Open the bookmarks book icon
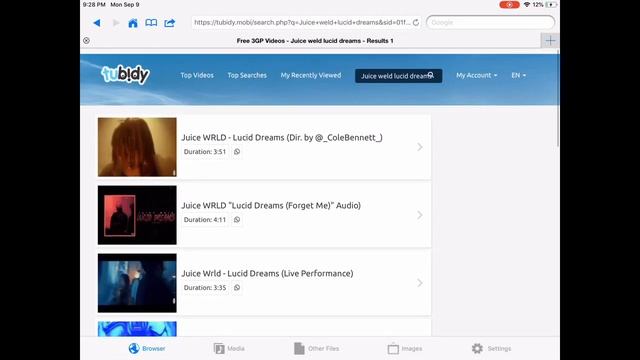This screenshot has width=640, height=360. click(x=151, y=23)
